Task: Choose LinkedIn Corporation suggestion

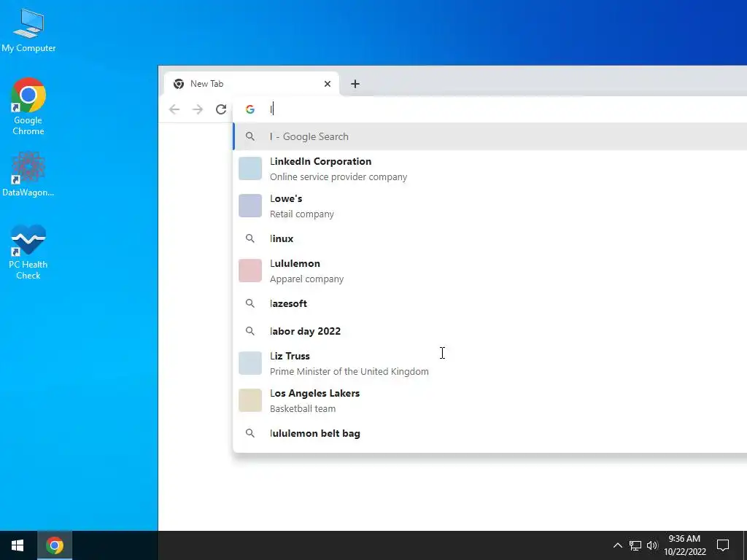Action: click(489, 168)
